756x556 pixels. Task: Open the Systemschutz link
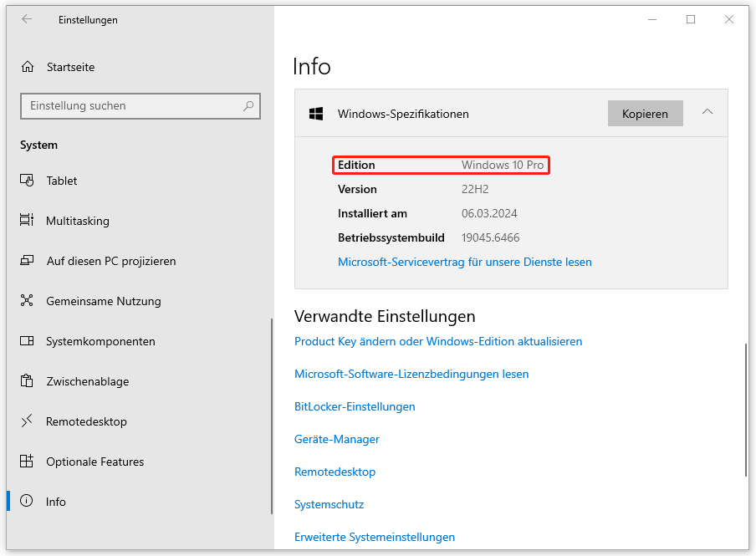(x=329, y=504)
